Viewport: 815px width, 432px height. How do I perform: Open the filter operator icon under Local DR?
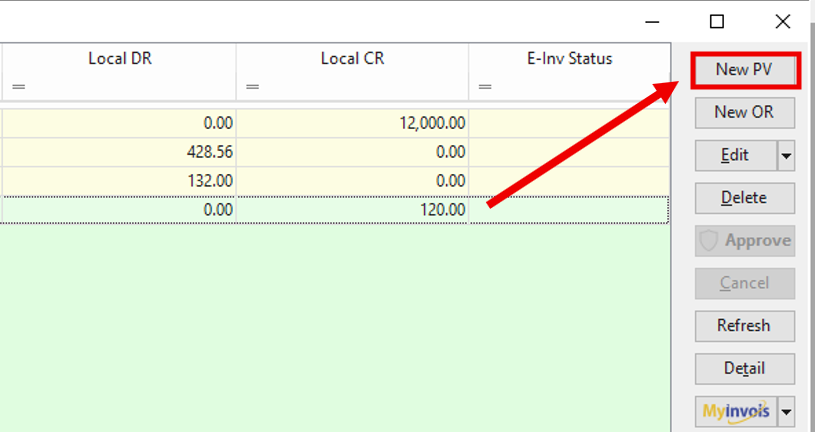tap(18, 87)
